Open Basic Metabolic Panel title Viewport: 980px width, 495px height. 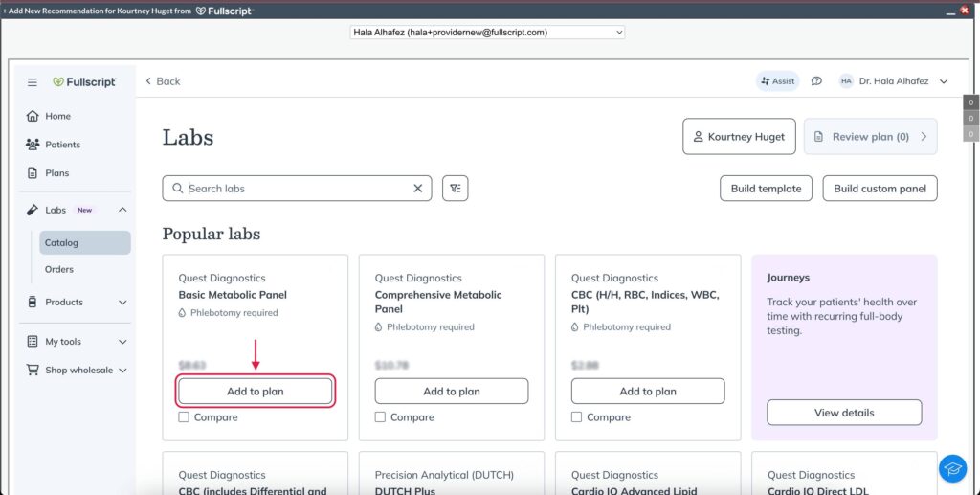pos(233,294)
